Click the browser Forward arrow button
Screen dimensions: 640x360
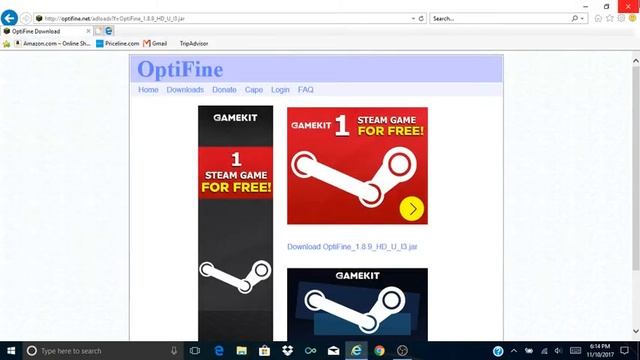26,18
